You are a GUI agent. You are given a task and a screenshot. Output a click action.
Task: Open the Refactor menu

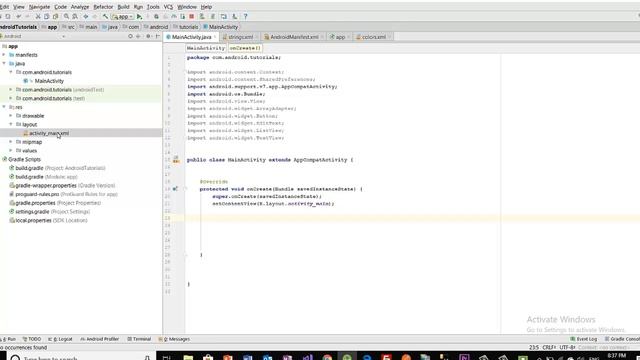click(x=103, y=7)
